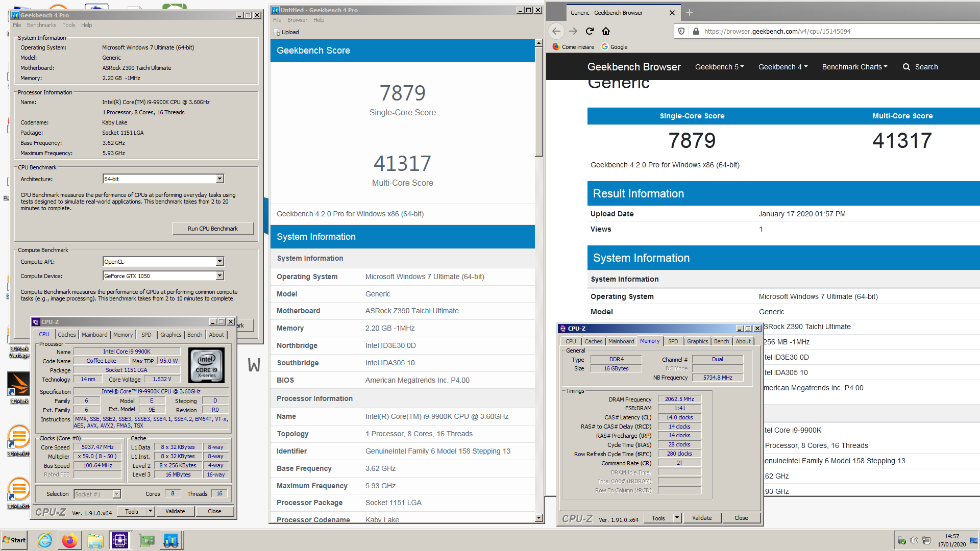
Task: Open the Bench tab in left CPU-Z
Action: coord(194,335)
